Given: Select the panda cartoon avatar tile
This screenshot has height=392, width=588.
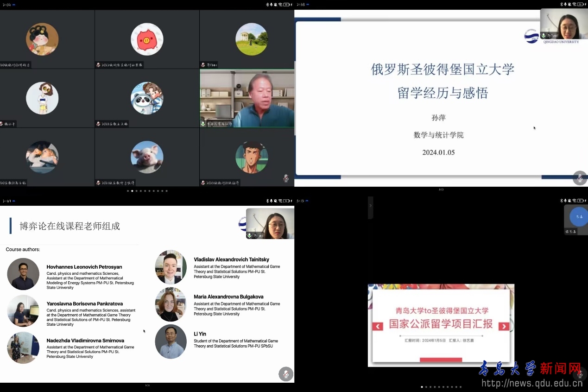Looking at the screenshot, I should point(147,98).
